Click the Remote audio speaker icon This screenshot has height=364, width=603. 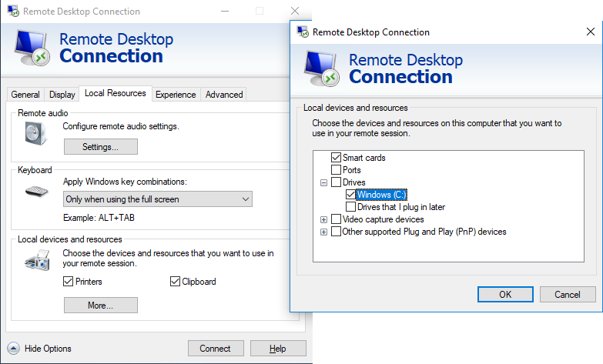pos(35,133)
